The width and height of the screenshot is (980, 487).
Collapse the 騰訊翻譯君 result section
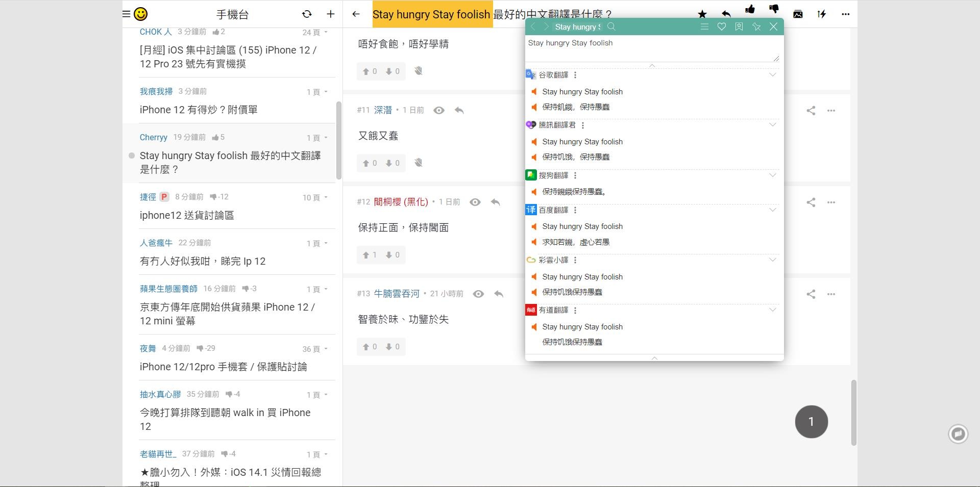point(773,124)
